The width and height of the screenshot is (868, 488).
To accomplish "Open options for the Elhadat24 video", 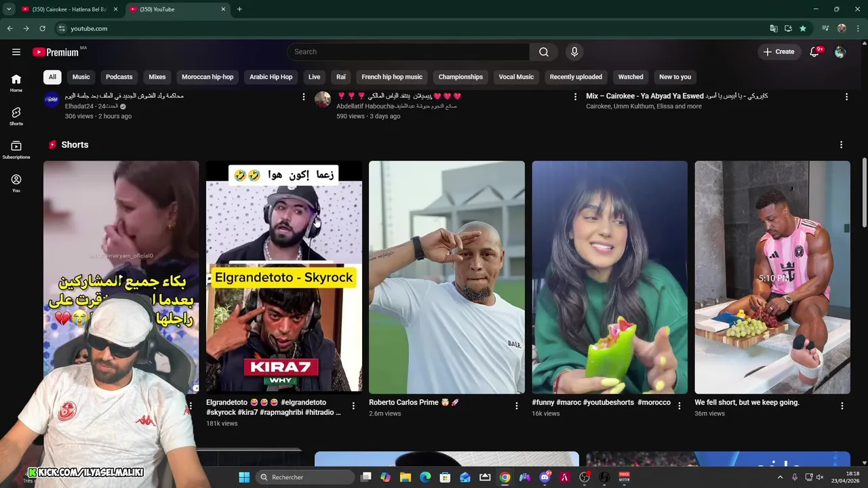I will click(x=303, y=97).
